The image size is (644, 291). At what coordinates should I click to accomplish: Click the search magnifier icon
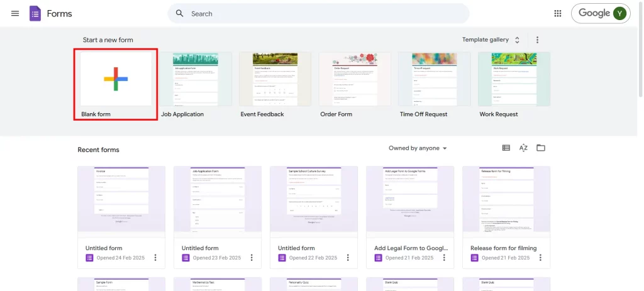point(179,14)
